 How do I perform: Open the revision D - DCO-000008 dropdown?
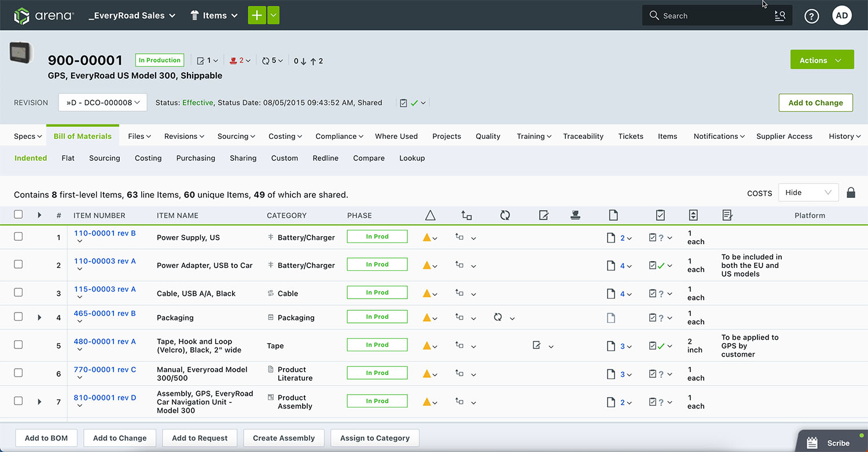(x=102, y=102)
